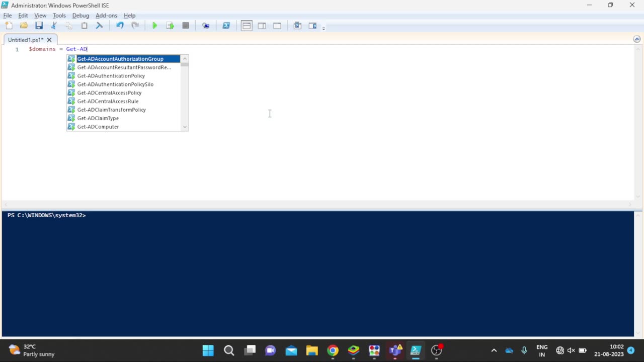This screenshot has height=362, width=644.
Task: Open the Mail app from taskbar
Action: point(291,350)
